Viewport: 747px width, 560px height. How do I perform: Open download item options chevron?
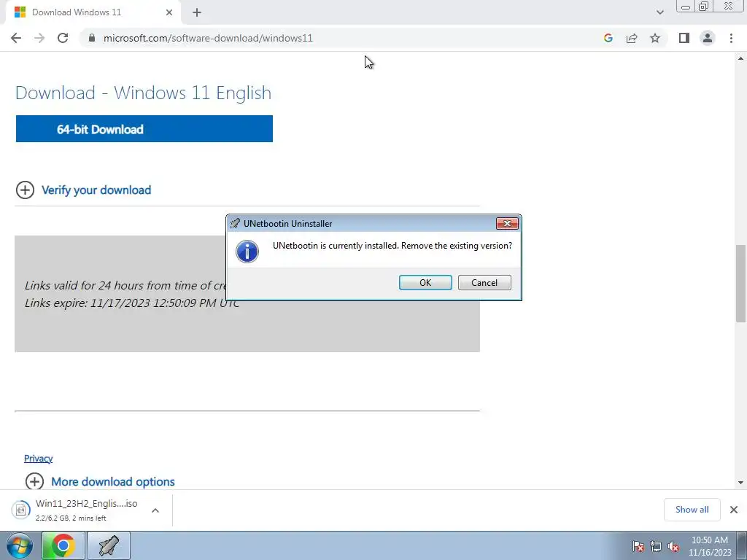click(x=155, y=510)
